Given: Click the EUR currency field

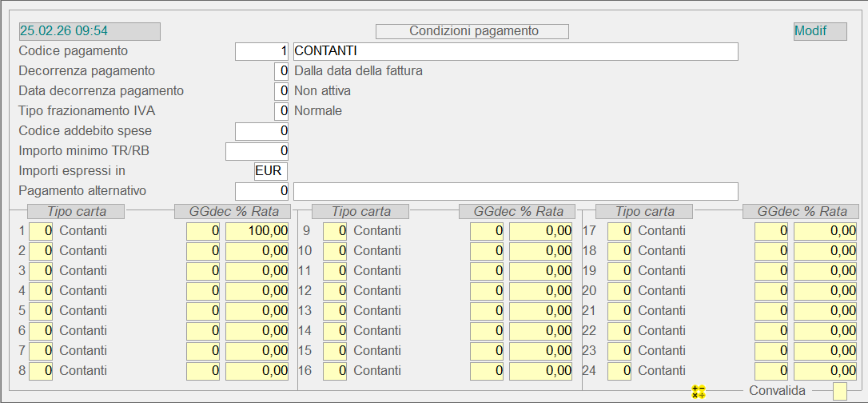Looking at the screenshot, I should tap(270, 171).
